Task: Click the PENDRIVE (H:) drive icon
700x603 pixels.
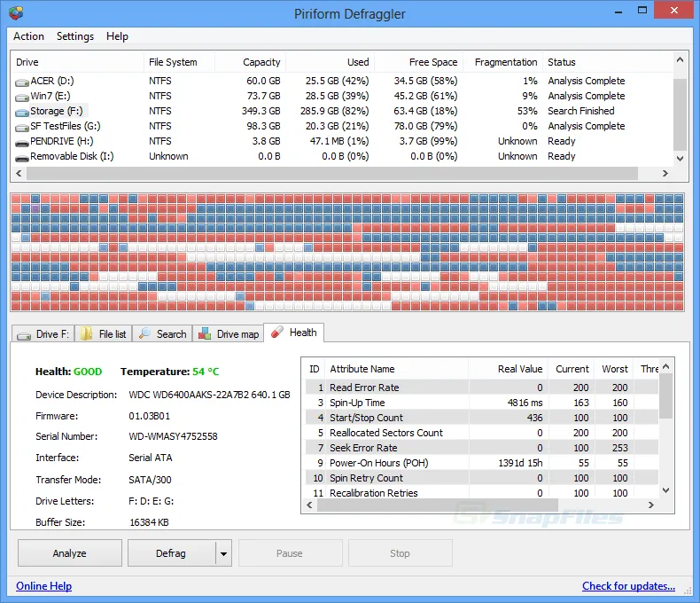Action: click(x=22, y=143)
